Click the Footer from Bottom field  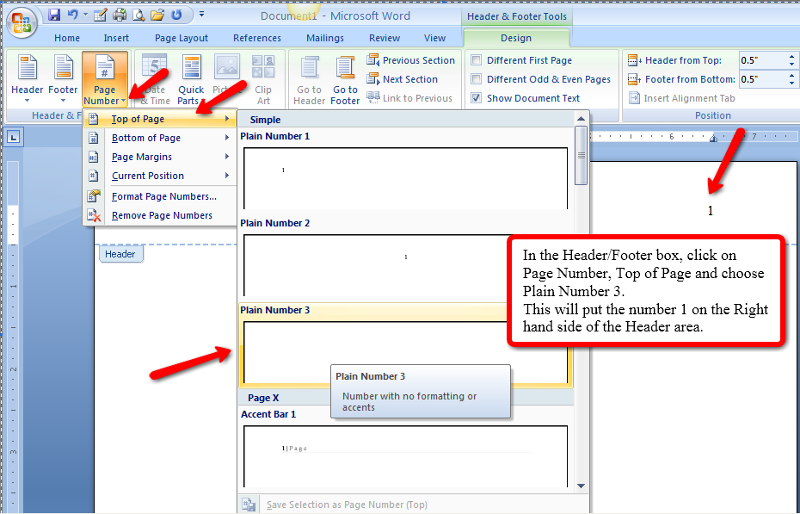point(763,79)
